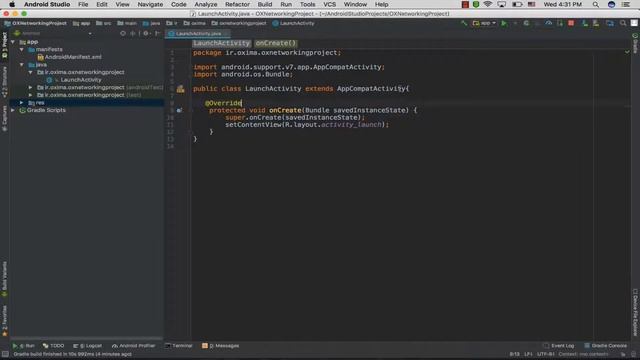Expand Gradle Scripts node
The width and height of the screenshot is (640, 360).
(13, 110)
